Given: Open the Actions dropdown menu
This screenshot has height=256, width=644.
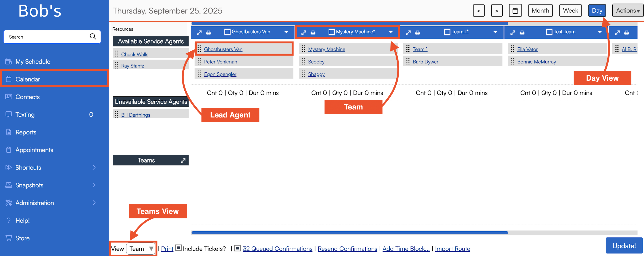Looking at the screenshot, I should [x=627, y=11].
